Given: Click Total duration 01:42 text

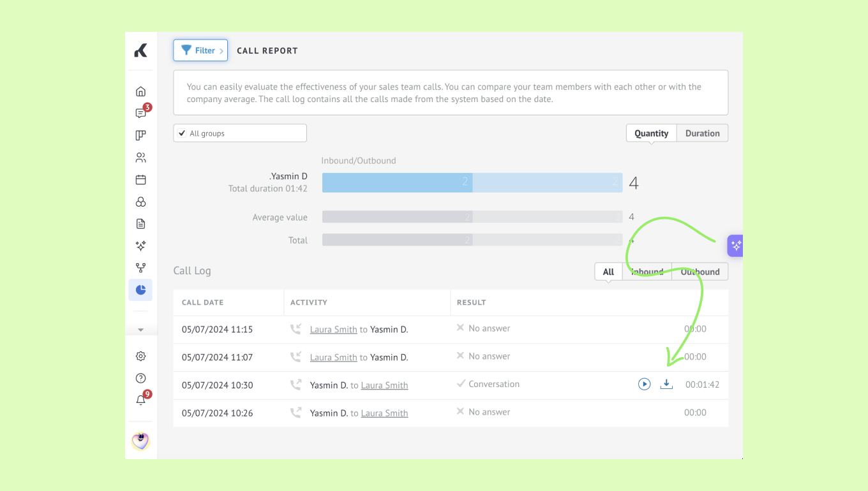Looking at the screenshot, I should point(268,189).
